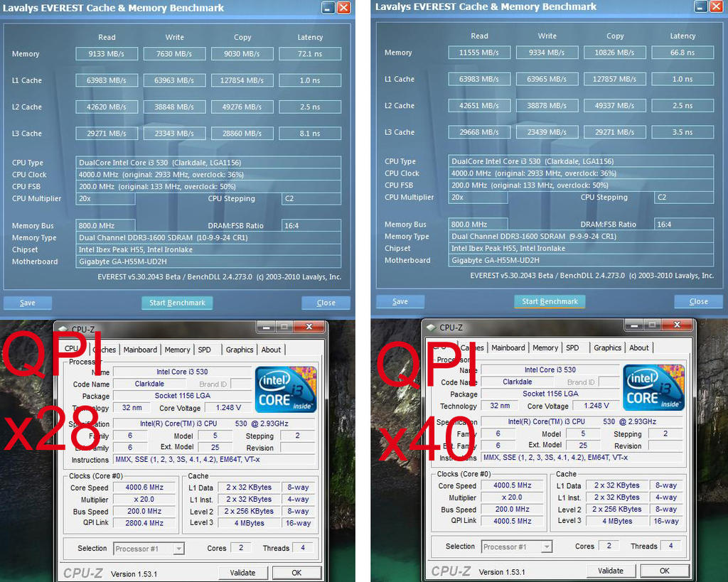Start Benchmark in EVEREST window showing 72.1 ns latency
Viewport: 728px width, 582px height.
[177, 303]
